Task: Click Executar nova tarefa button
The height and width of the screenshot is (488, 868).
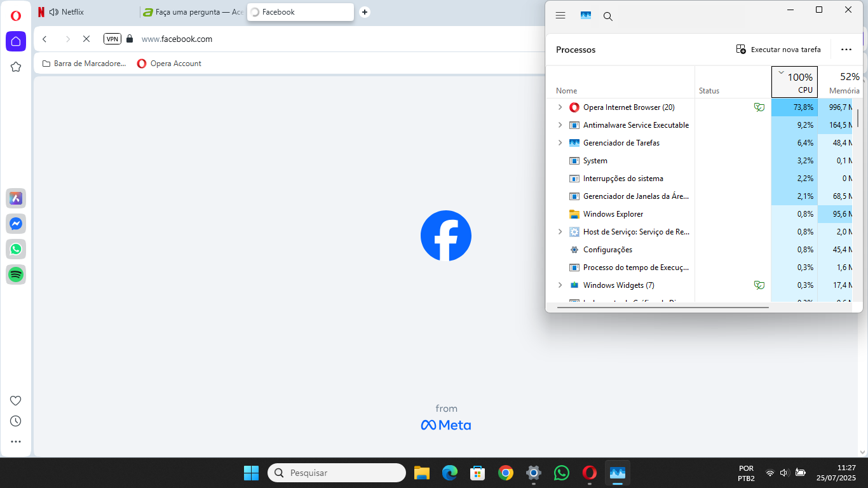Action: click(x=778, y=50)
